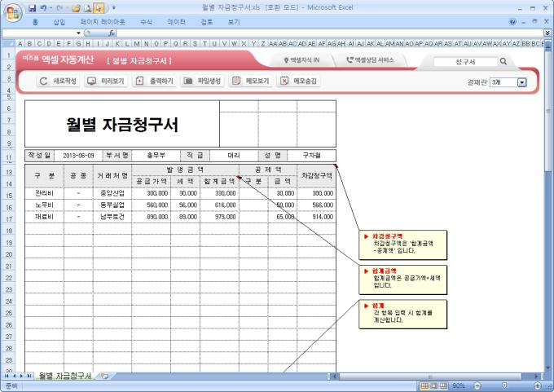The width and height of the screenshot is (554, 392).
Task: Select the 노무비 cell
Action: (x=45, y=205)
